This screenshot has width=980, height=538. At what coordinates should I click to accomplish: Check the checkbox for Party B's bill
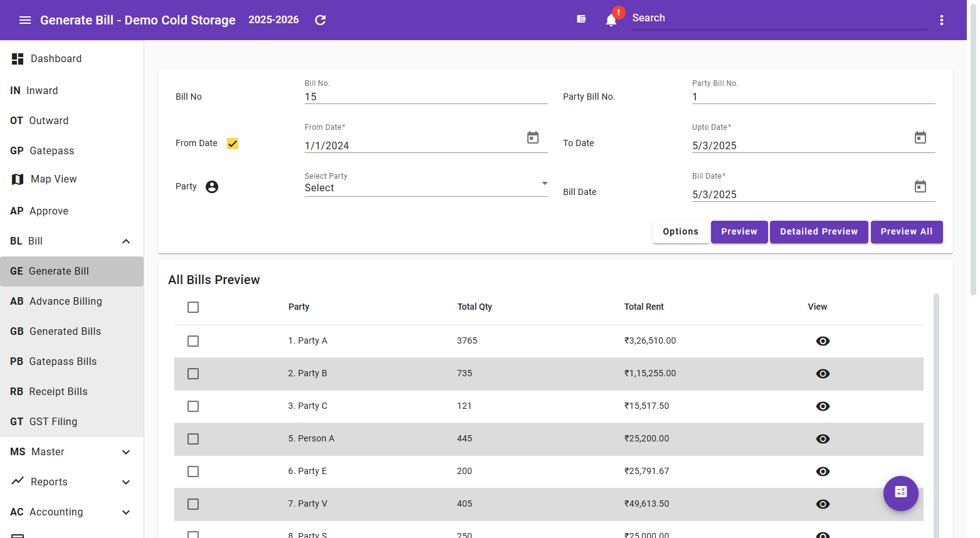(193, 373)
